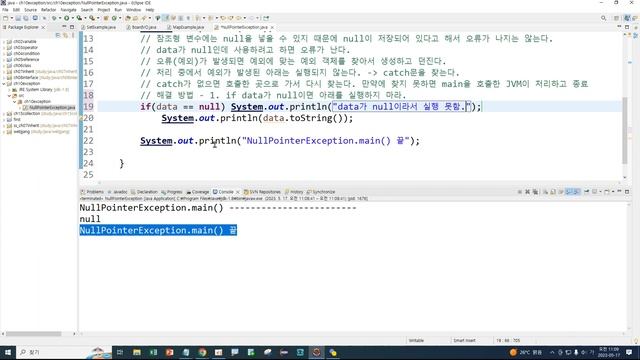Toggle Block Selection Mode in toolbar
This screenshot has height=360, width=640.
181,18
